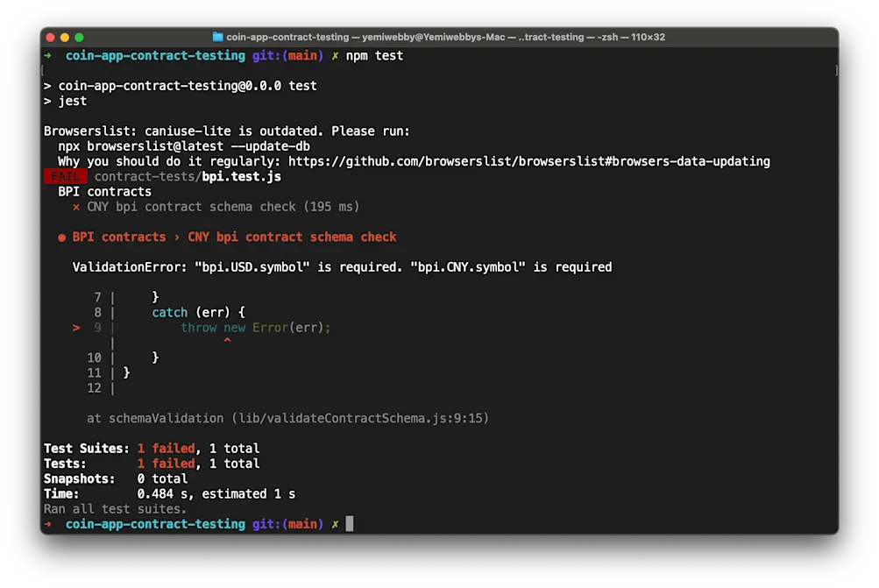Click the folder icon in the title bar
Screen dimensions: 879x588
pos(217,37)
